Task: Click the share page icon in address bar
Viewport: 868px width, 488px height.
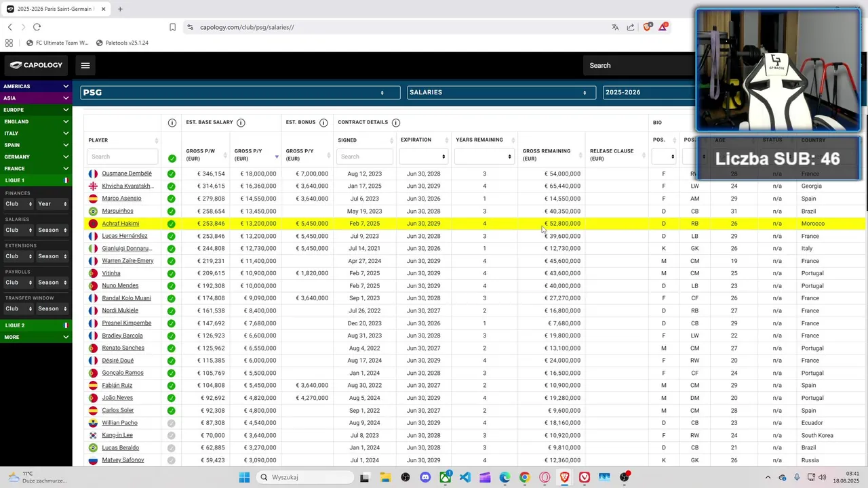Action: pyautogui.click(x=631, y=27)
